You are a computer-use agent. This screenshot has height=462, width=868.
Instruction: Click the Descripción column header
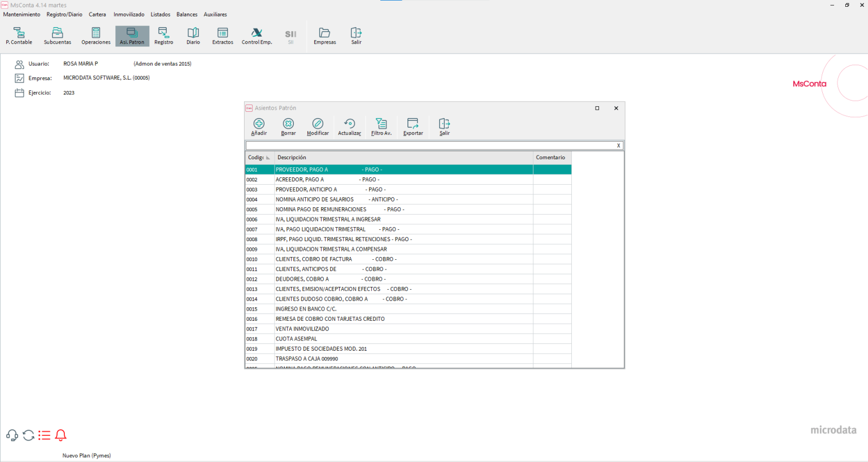403,158
